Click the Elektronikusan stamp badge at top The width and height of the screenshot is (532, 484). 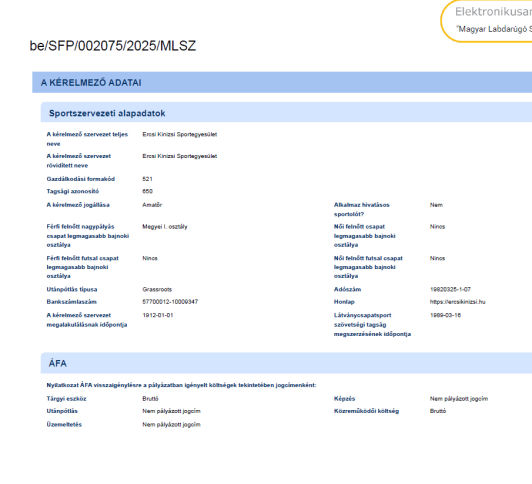point(487,21)
